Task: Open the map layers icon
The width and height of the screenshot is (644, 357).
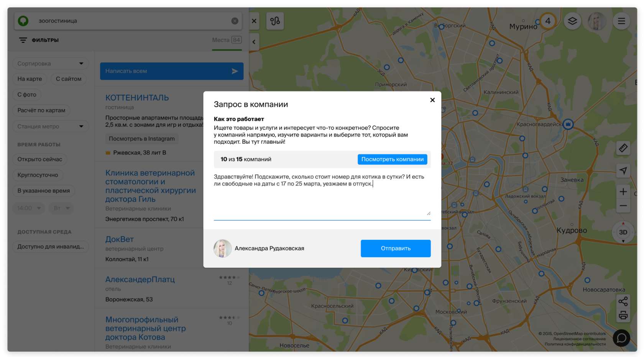Action: [572, 21]
